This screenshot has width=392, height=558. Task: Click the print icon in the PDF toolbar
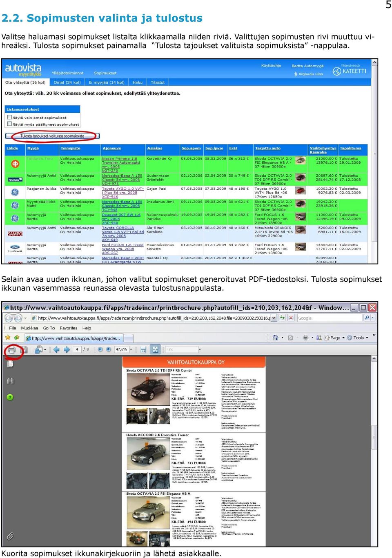pyautogui.click(x=12, y=350)
